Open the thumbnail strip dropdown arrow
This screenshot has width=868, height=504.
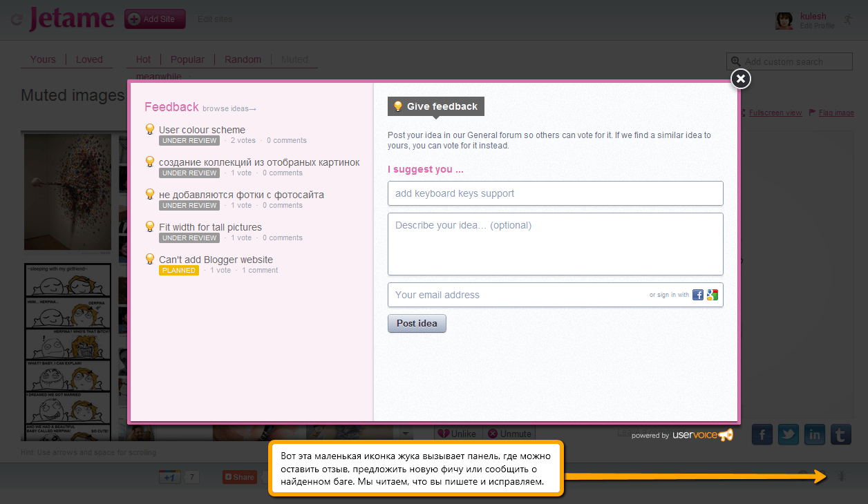406,434
